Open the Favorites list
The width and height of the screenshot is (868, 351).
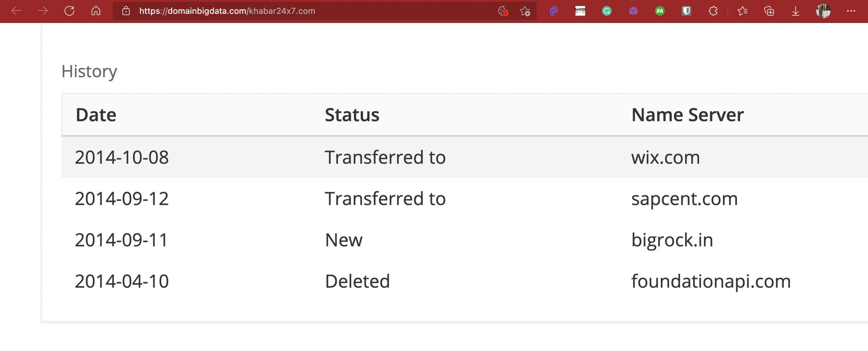click(743, 11)
